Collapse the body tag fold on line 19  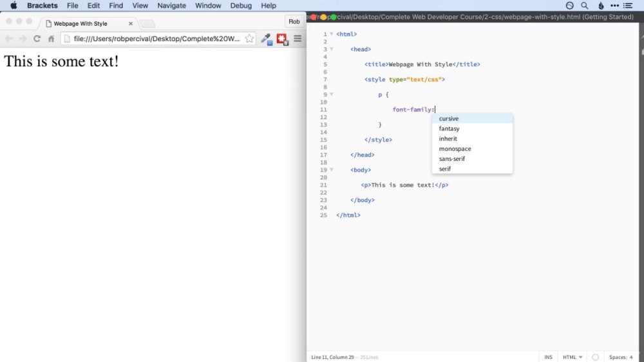click(332, 169)
